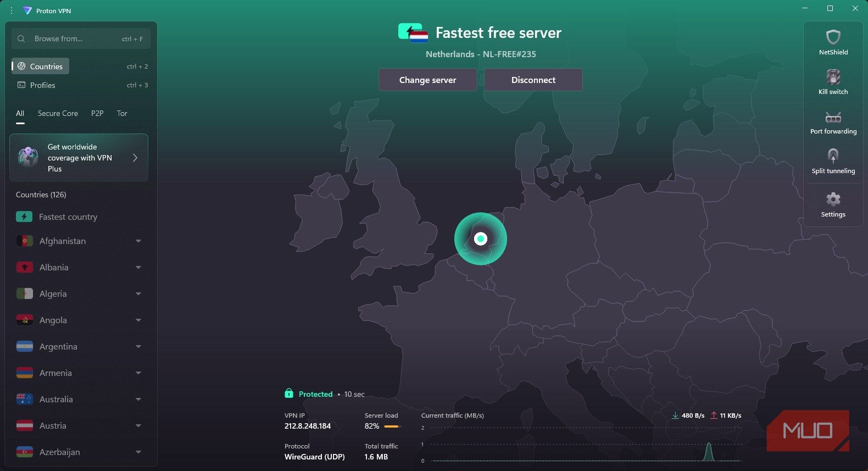Open the NetShield shield icon
This screenshot has height=471, width=868.
click(833, 37)
